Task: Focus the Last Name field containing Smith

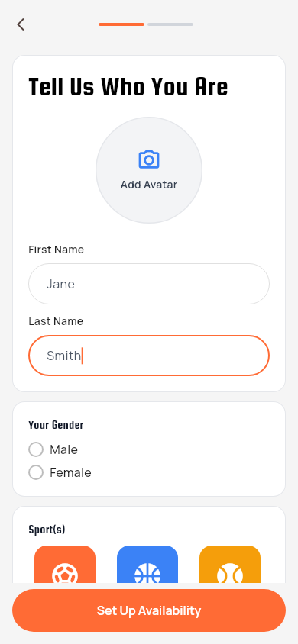Action: tap(149, 356)
